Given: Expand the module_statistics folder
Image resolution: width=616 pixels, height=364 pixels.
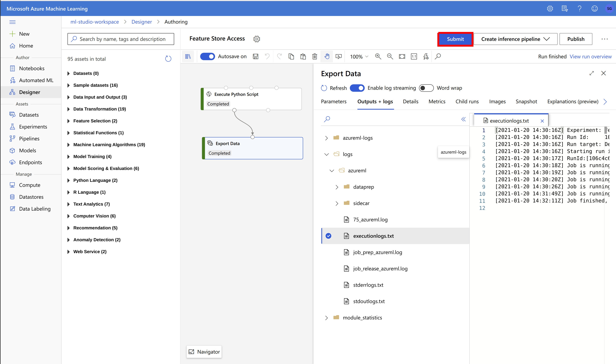Looking at the screenshot, I should (x=326, y=318).
